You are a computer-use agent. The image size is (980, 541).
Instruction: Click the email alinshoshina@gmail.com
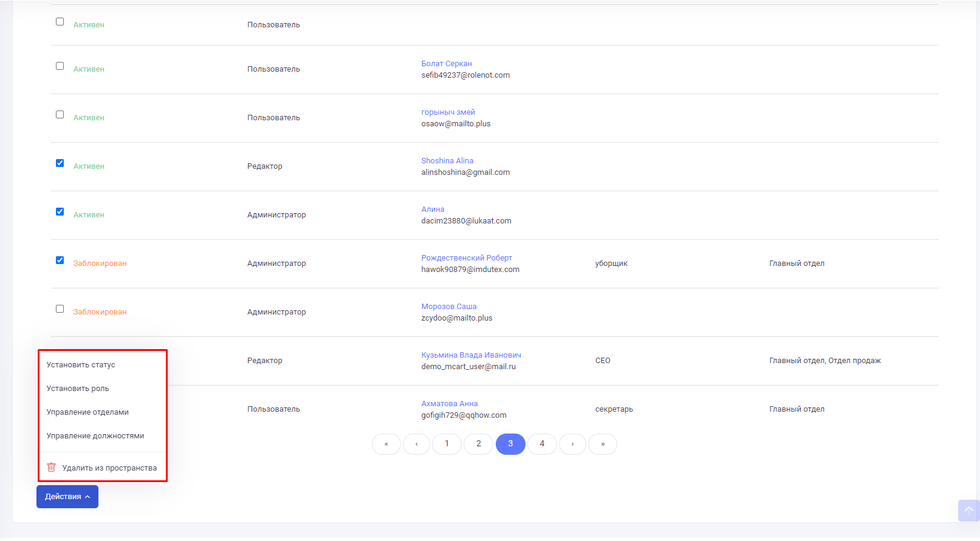[x=465, y=172]
